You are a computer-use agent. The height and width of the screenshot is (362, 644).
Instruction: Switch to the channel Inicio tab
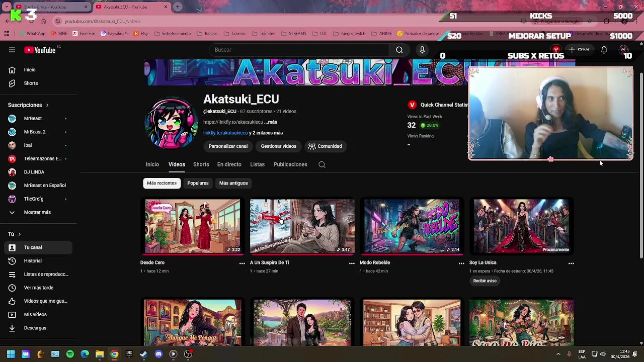[x=152, y=164]
